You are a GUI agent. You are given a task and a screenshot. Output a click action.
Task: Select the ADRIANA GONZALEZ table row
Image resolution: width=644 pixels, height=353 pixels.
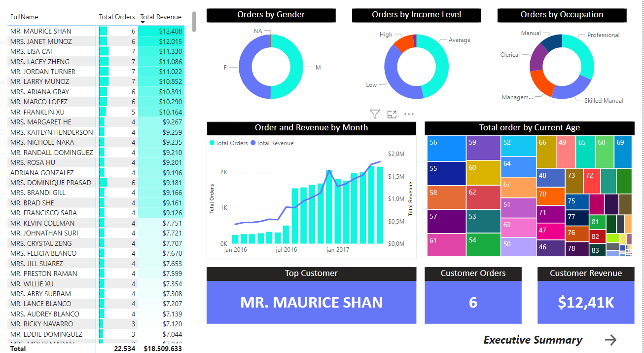point(96,173)
